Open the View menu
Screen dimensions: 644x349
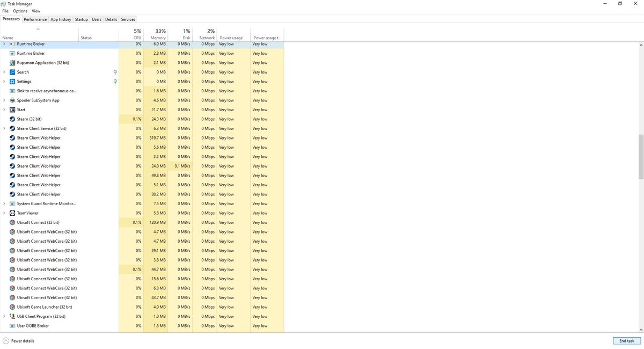pos(36,11)
